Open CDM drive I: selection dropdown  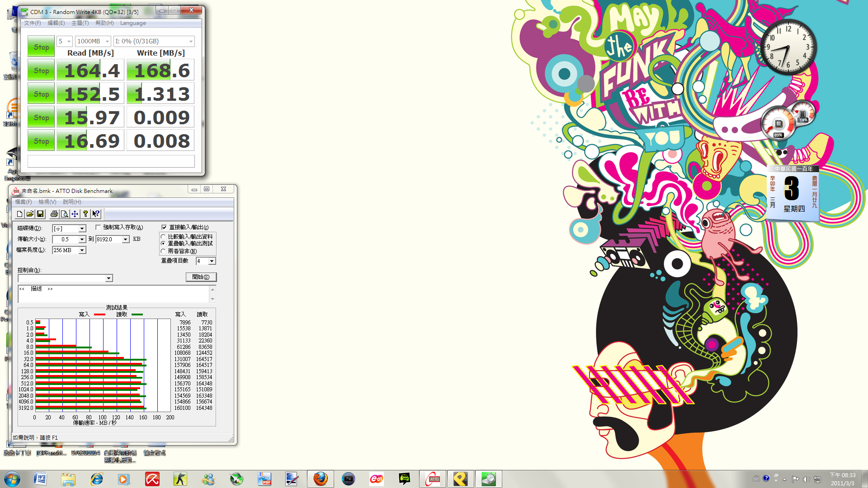click(154, 41)
